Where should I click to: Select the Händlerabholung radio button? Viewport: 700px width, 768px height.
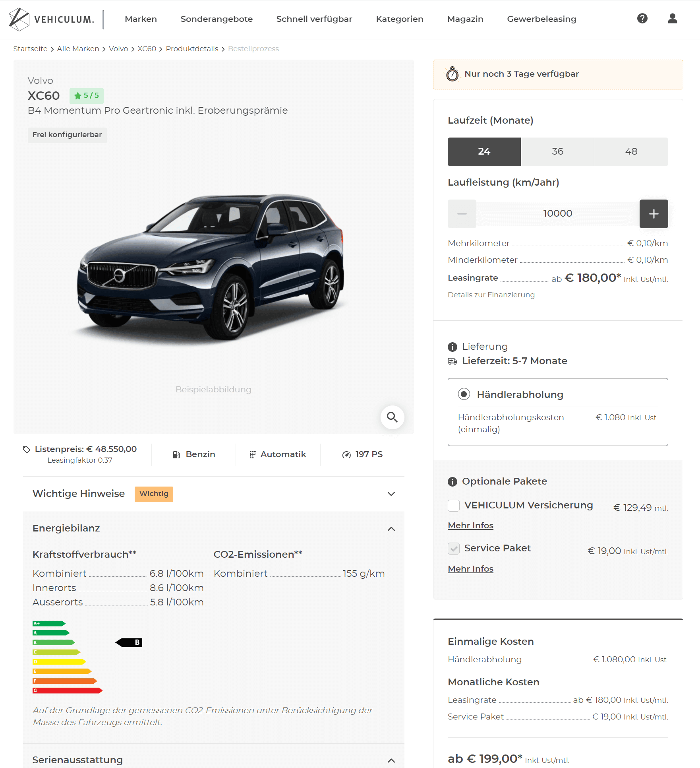[x=464, y=394]
